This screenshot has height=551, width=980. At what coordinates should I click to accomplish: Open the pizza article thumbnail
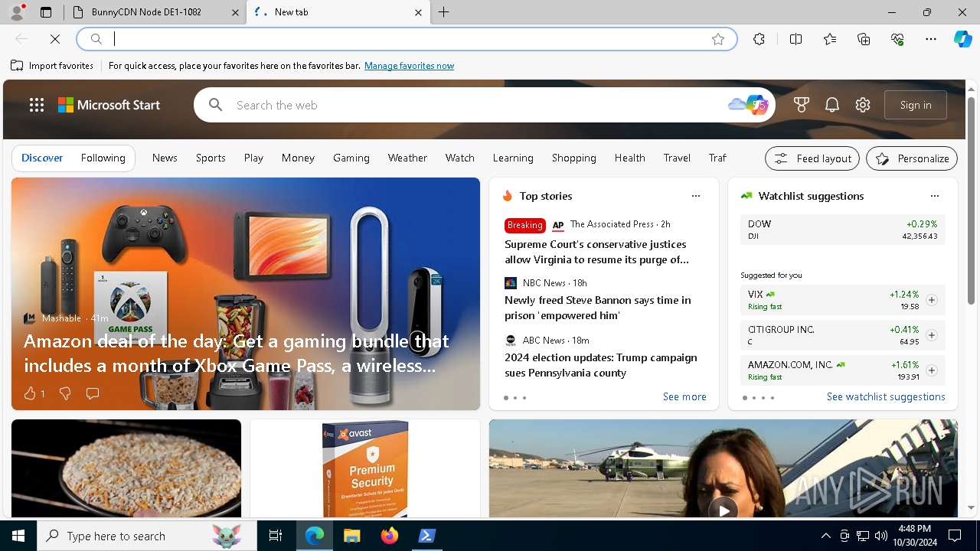tap(126, 468)
